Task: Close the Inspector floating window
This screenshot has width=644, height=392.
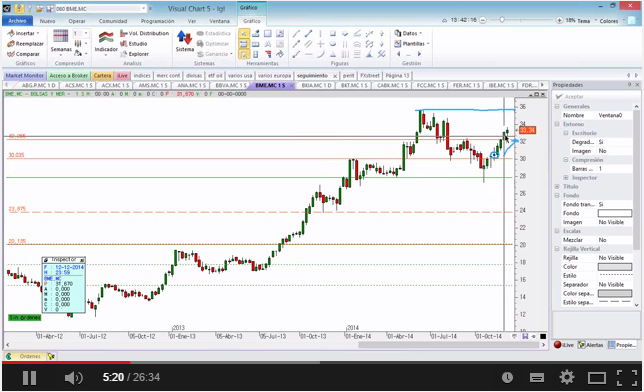Action: (x=82, y=260)
